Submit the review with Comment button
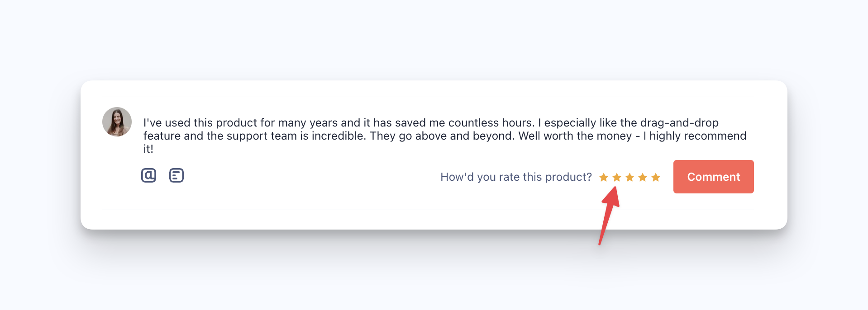The width and height of the screenshot is (868, 310). [x=713, y=177]
